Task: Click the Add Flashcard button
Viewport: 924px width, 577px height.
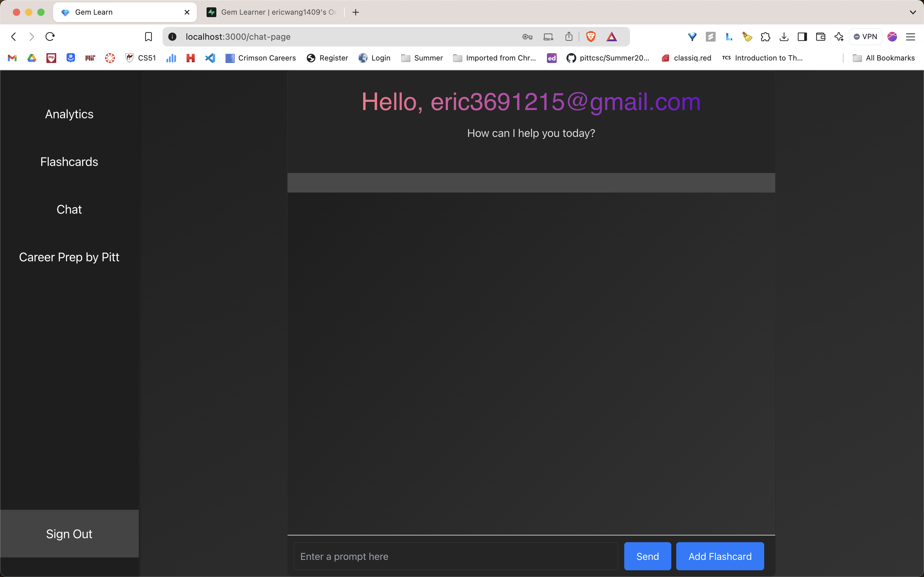Action: (720, 556)
